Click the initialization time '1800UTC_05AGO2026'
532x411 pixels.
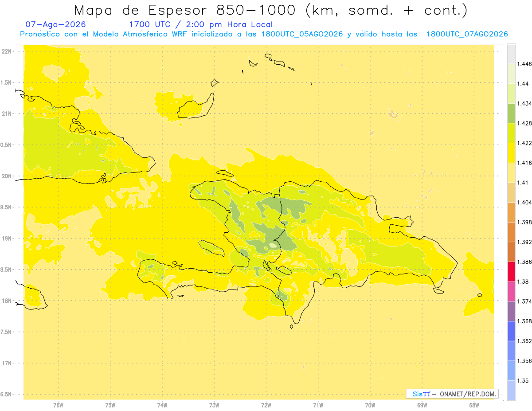[302, 34]
